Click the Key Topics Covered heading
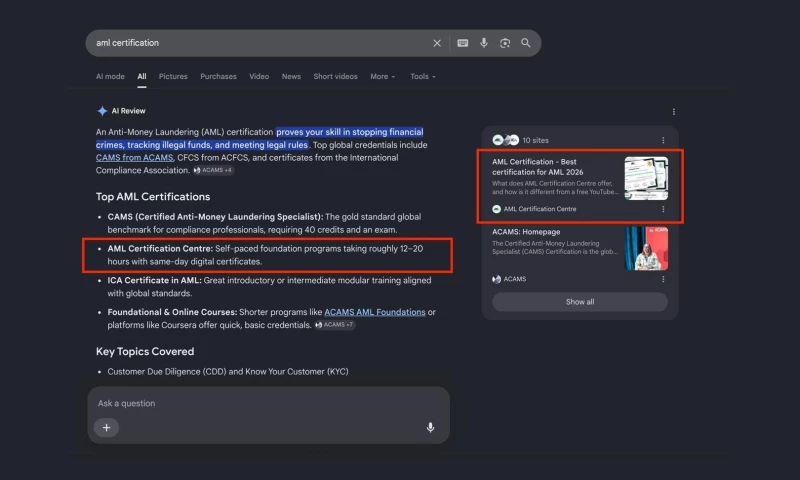This screenshot has width=800, height=480. [145, 351]
